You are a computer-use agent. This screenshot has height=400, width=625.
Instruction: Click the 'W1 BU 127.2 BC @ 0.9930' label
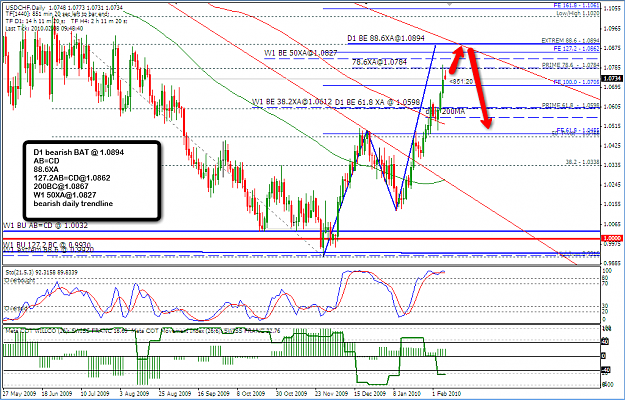point(48,244)
